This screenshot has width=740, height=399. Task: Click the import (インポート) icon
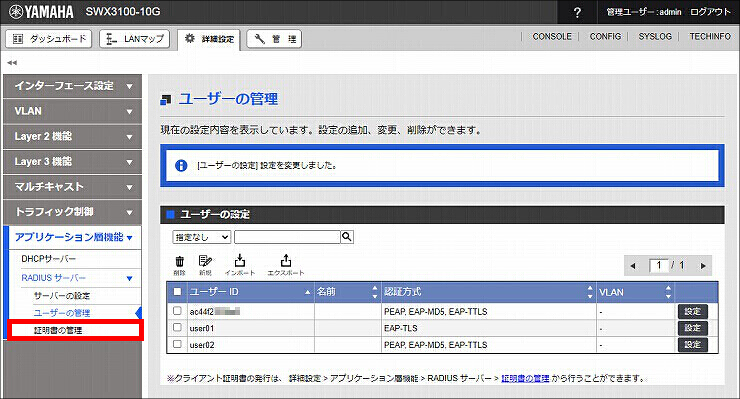click(240, 265)
